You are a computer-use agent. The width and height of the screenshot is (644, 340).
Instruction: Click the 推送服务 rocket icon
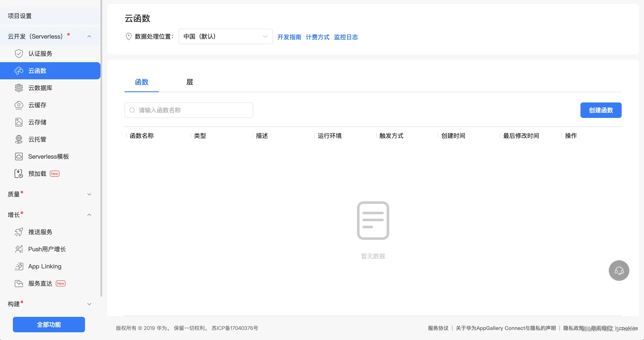19,232
